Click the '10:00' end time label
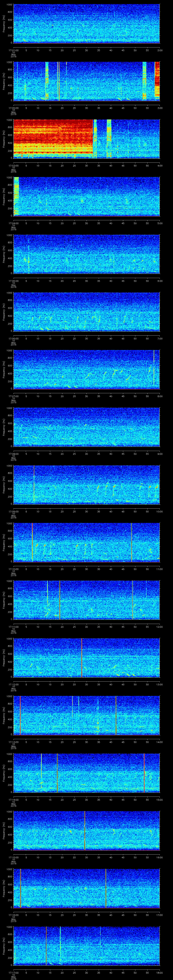The image size is (173, 980). click(159, 511)
